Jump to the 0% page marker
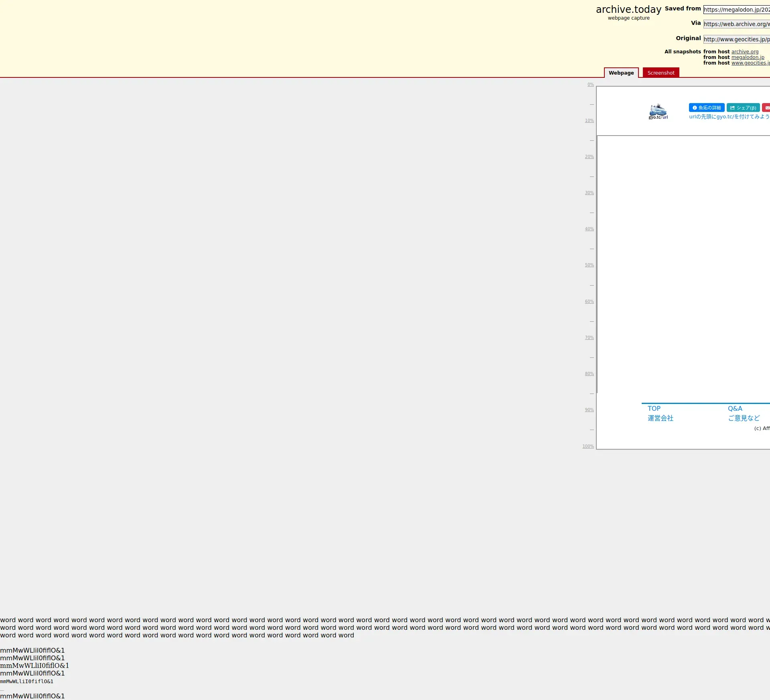Viewport: 770px width, 700px height. (590, 85)
